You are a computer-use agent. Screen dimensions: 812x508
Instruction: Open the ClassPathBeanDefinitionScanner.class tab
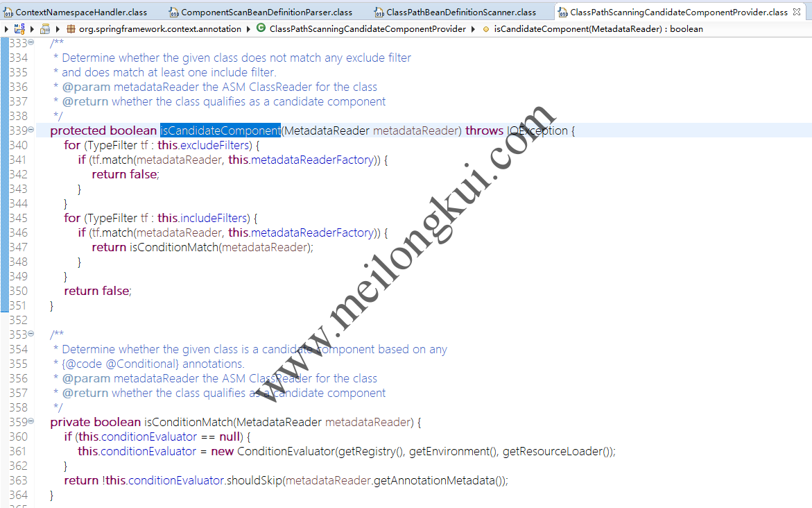[461, 12]
